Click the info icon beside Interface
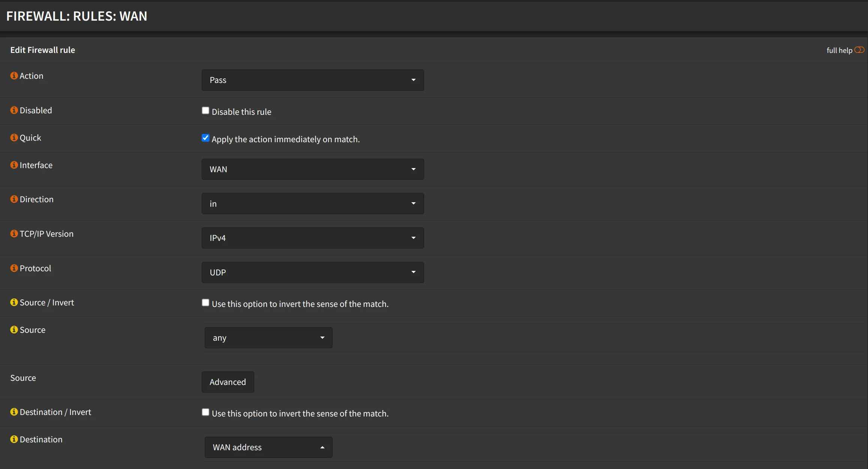This screenshot has height=469, width=868. pyautogui.click(x=14, y=165)
